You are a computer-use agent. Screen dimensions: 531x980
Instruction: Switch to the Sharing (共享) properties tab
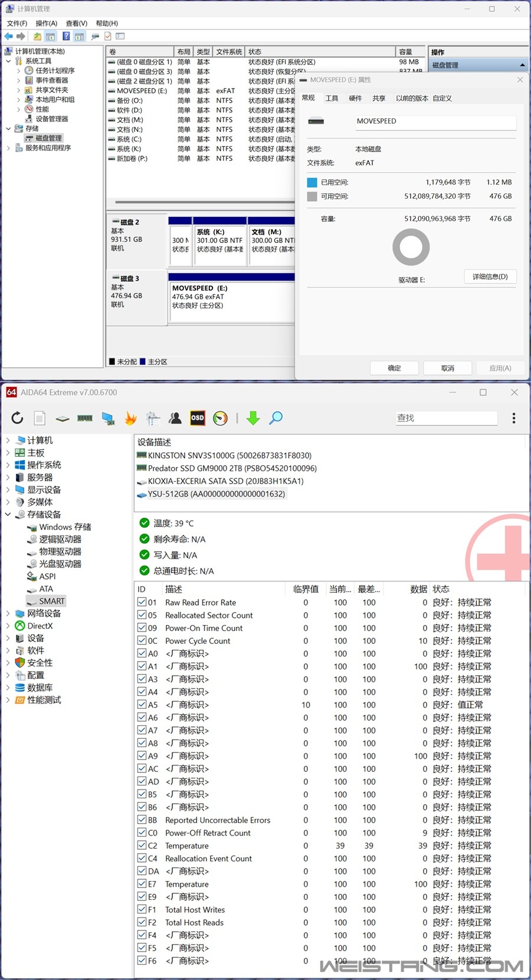(x=379, y=98)
